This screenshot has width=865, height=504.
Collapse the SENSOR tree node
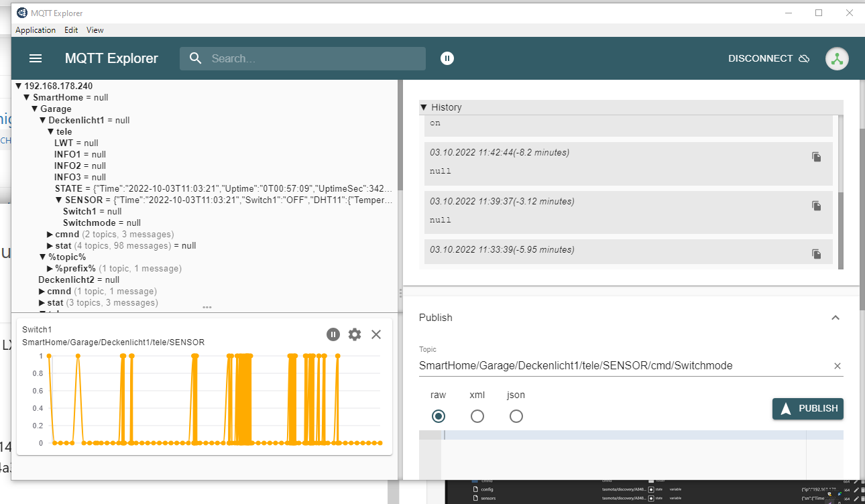tap(58, 200)
